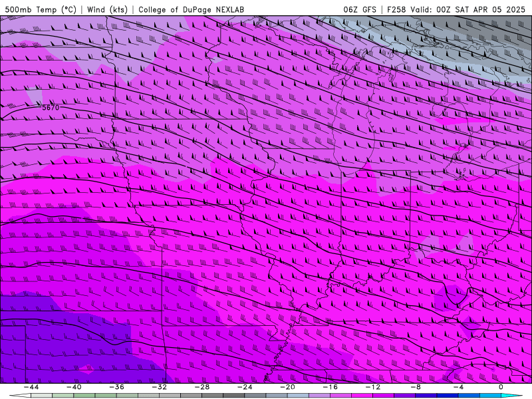Click the "-24" colorbar label
The width and height of the screenshot is (532, 399).
click(245, 387)
